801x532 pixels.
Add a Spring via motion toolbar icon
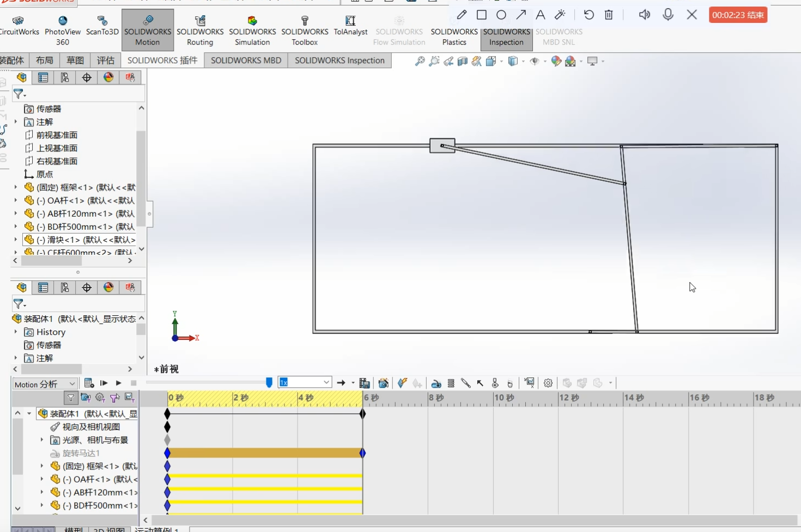[451, 383]
